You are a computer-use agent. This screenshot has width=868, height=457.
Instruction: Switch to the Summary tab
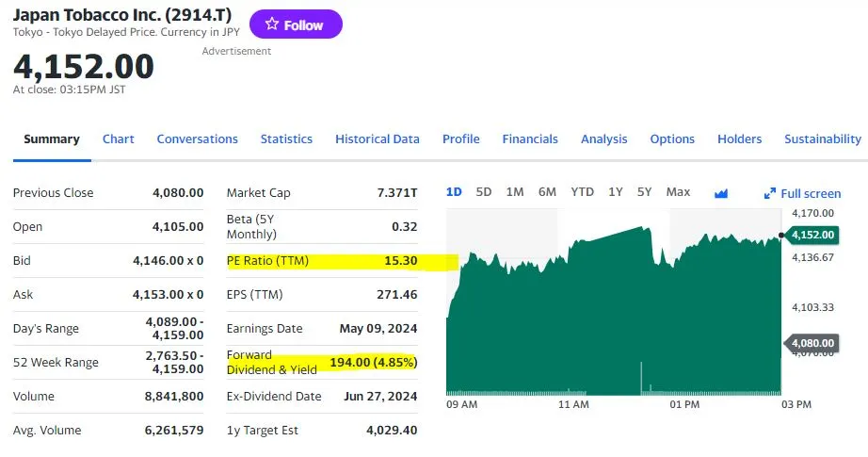coord(52,139)
